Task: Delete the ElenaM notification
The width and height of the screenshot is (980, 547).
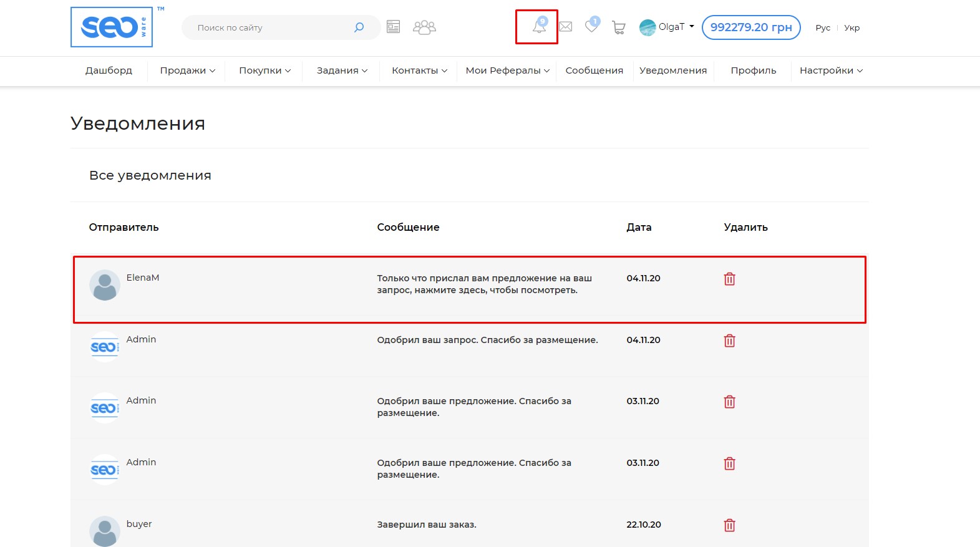Action: [x=729, y=279]
